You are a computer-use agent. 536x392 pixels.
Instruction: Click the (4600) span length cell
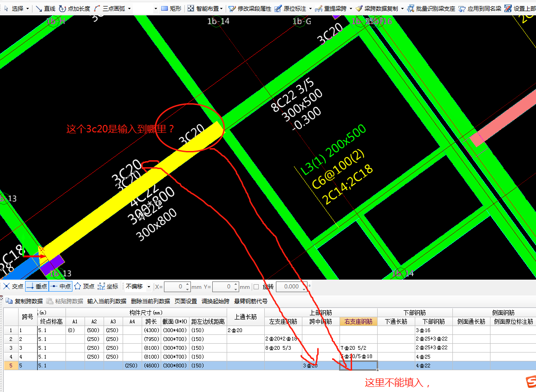click(151, 366)
